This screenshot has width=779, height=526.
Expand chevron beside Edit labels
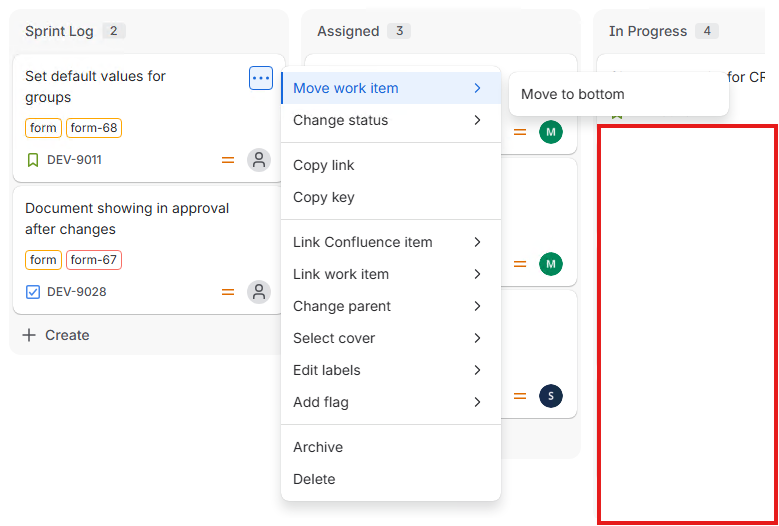477,370
